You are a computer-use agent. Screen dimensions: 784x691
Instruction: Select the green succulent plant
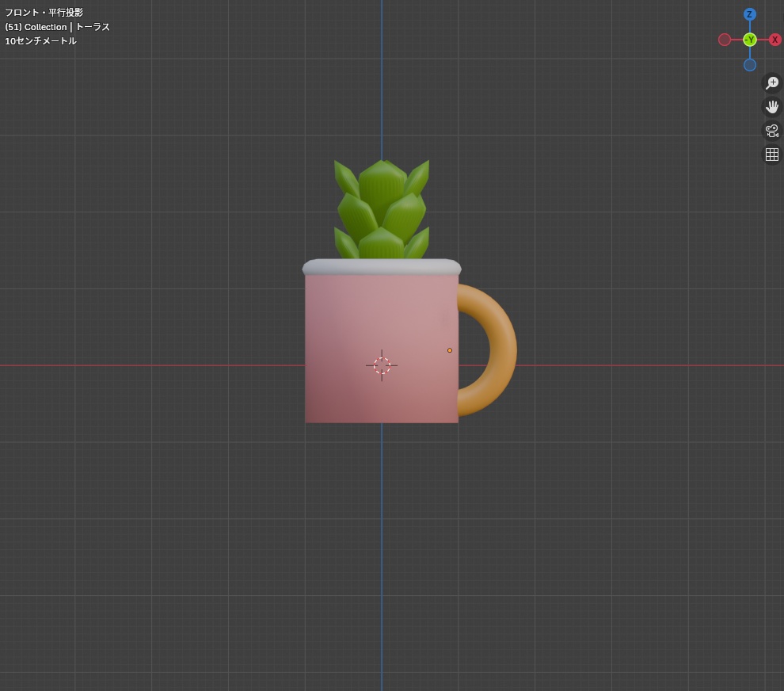pyautogui.click(x=382, y=209)
